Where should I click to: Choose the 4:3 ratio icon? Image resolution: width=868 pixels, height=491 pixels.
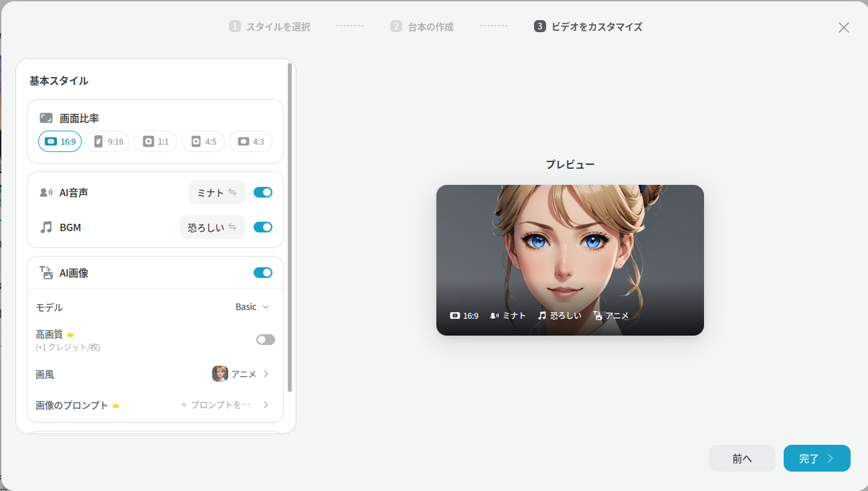[x=244, y=141]
